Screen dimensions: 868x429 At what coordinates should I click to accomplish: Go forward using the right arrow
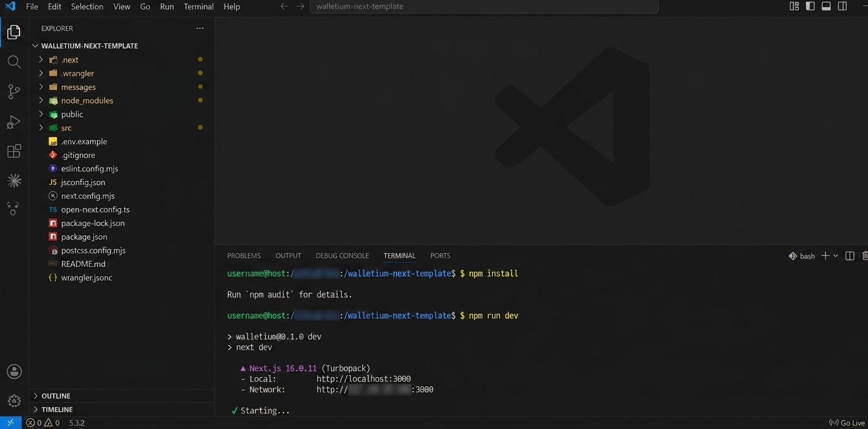[x=300, y=7]
